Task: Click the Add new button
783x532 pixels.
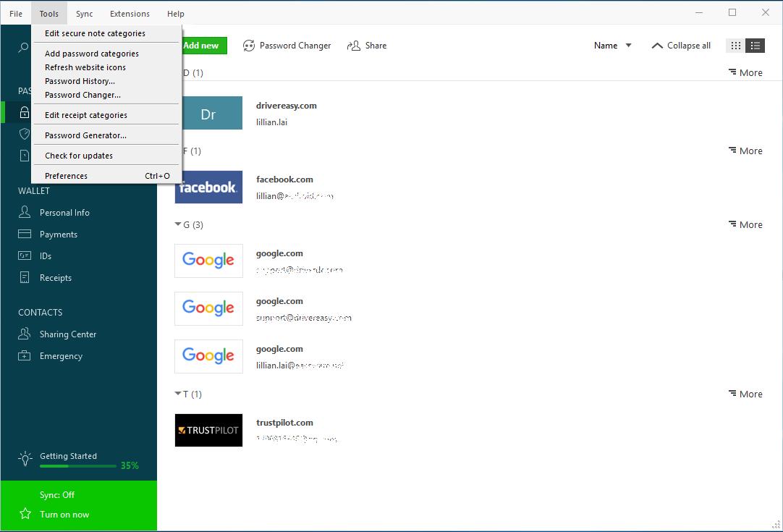Action: [x=204, y=46]
